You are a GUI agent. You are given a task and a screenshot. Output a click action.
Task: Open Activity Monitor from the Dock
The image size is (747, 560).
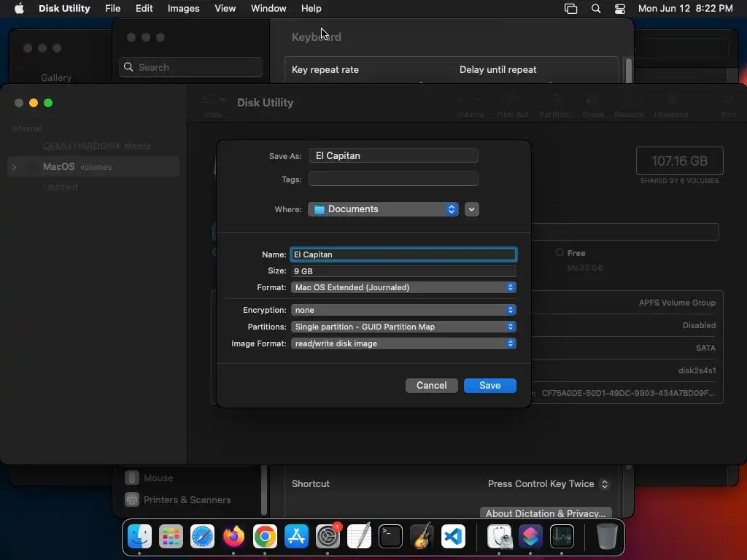[x=562, y=537]
